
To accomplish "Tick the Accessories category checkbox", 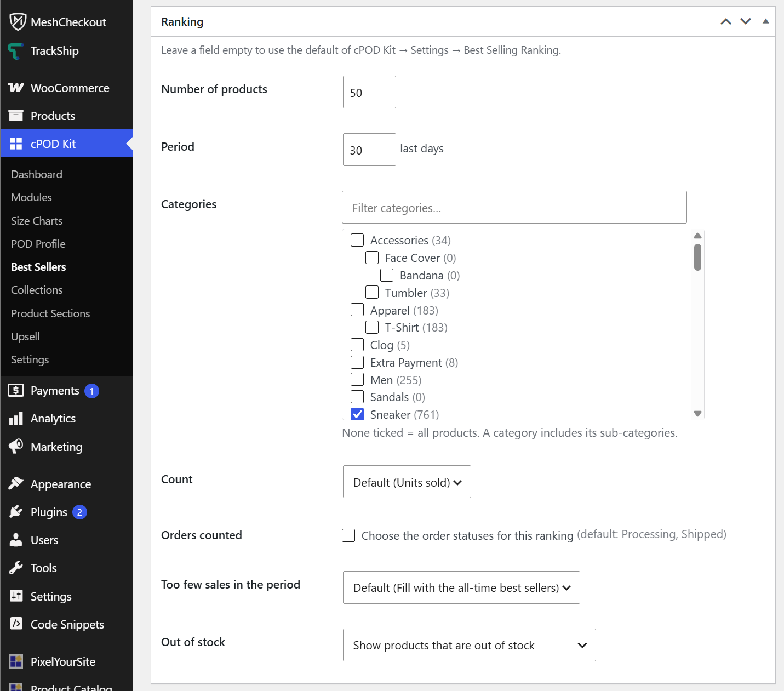I will (x=357, y=240).
